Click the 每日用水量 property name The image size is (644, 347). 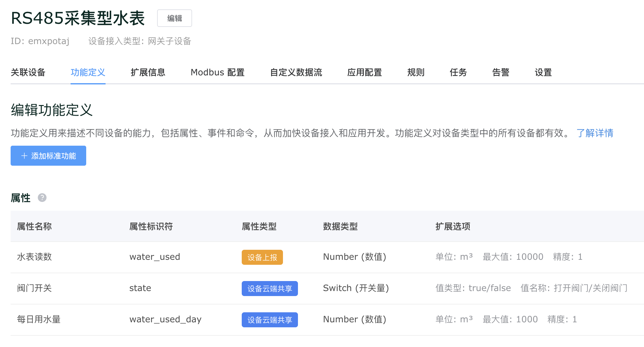pyautogui.click(x=39, y=319)
